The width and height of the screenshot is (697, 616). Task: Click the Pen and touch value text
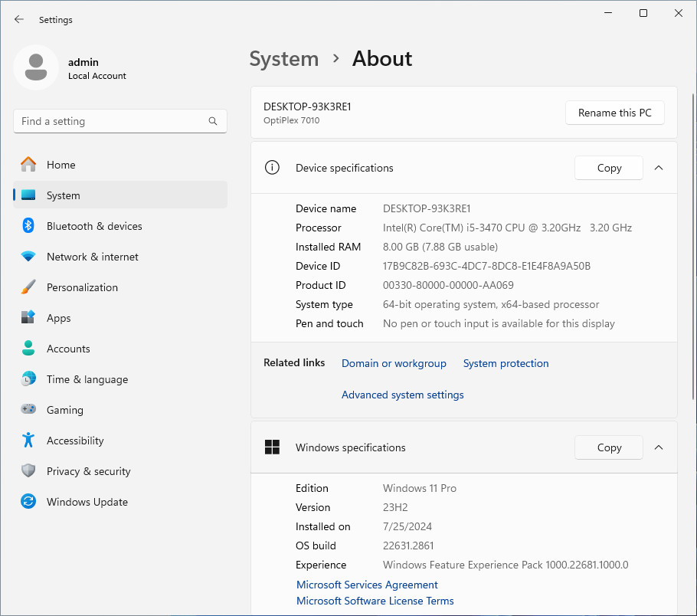point(499,324)
